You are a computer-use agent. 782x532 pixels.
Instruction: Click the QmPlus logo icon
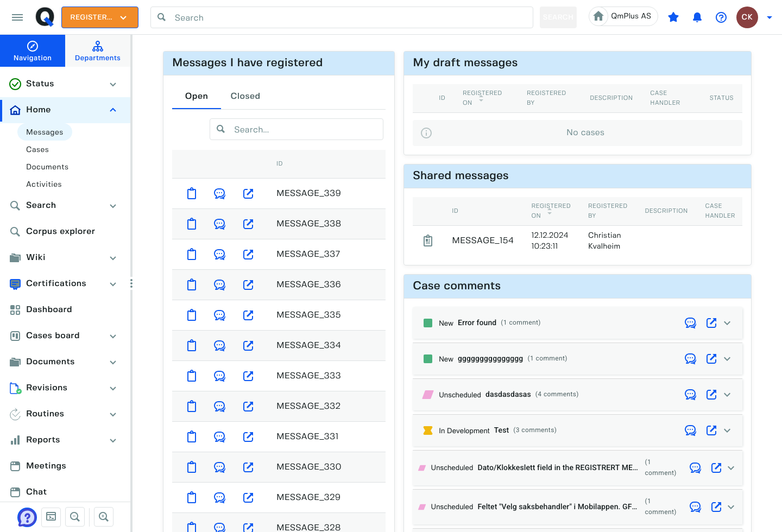[x=45, y=17]
